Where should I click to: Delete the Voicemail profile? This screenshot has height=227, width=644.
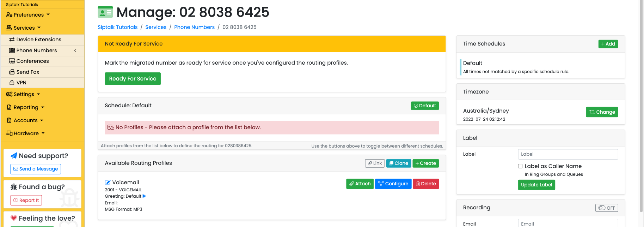pos(426,184)
